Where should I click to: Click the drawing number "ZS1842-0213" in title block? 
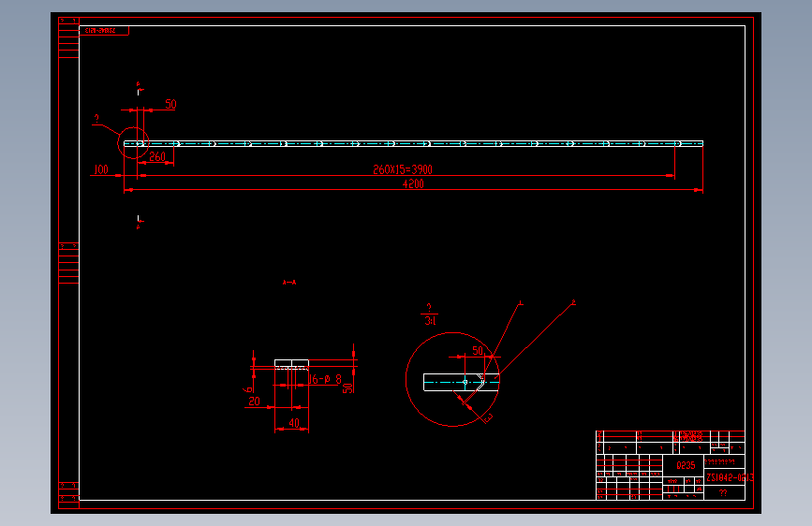(x=730, y=477)
